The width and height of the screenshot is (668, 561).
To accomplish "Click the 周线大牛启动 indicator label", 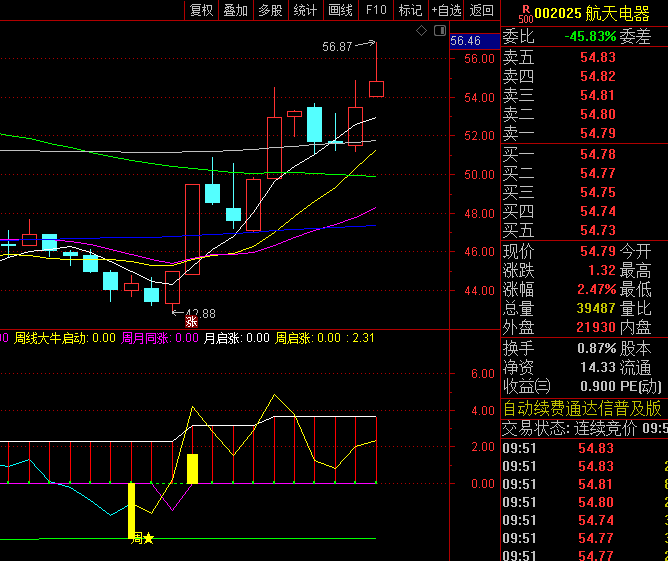I will (50, 338).
